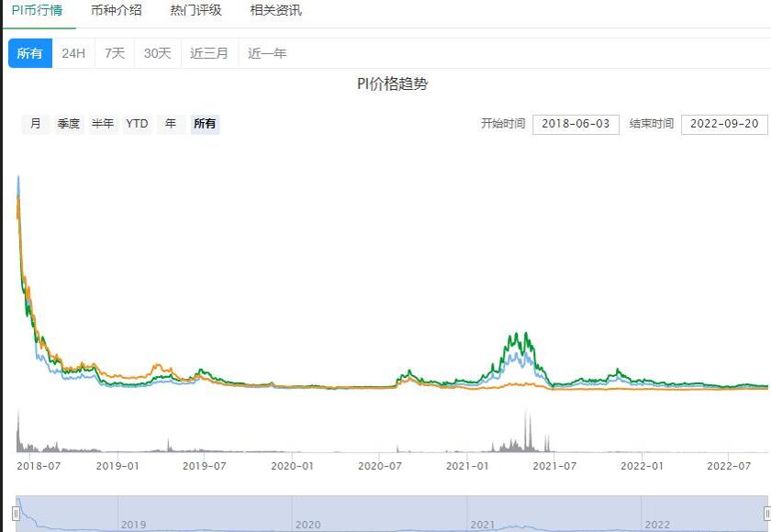Select the YTD chart period
Image resolution: width=771 pixels, height=532 pixels.
click(136, 124)
